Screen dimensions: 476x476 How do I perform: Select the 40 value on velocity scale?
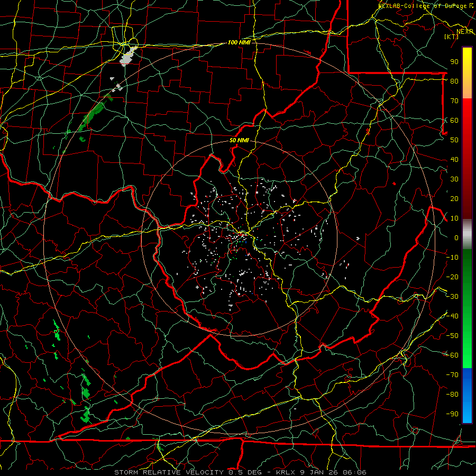click(x=454, y=159)
